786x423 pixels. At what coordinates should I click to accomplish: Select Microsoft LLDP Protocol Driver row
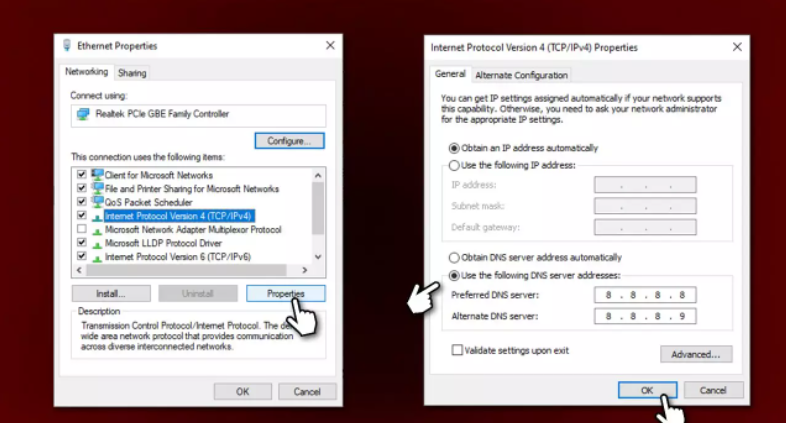point(163,243)
